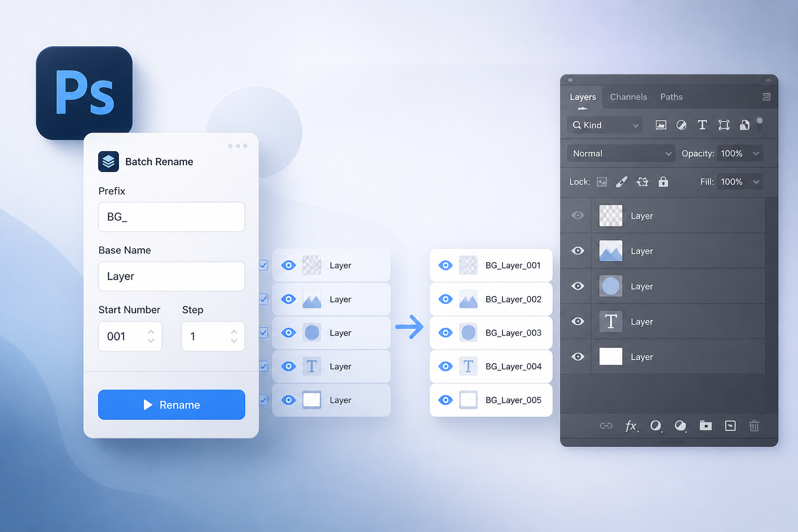Open the fx layer style menu

pyautogui.click(x=631, y=426)
